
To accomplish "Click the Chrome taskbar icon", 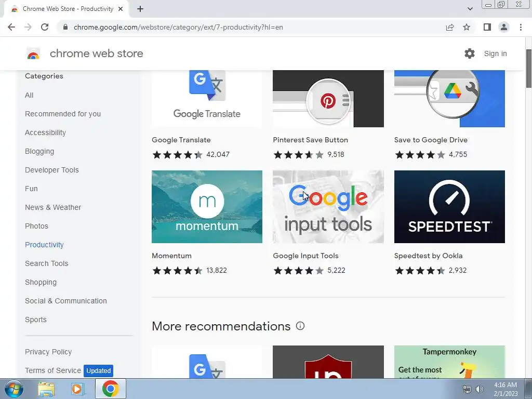I will pyautogui.click(x=110, y=389).
